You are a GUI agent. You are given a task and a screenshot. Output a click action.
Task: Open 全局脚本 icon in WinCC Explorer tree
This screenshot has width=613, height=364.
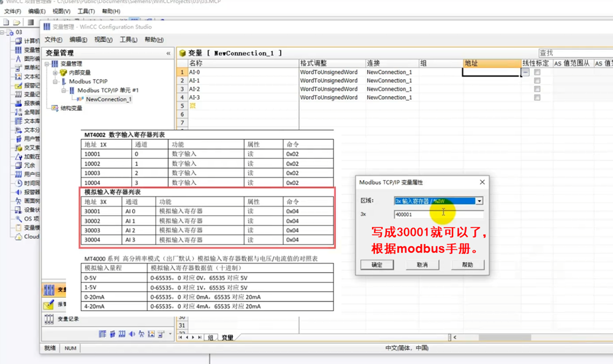18,112
